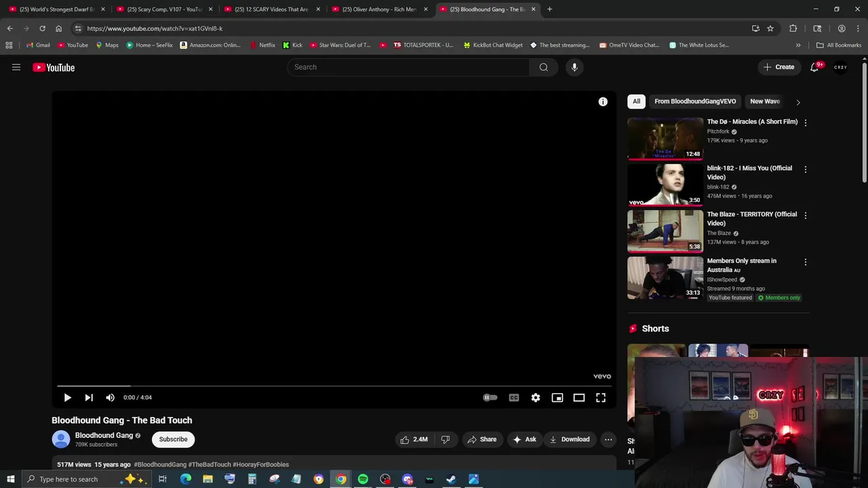This screenshot has width=868, height=488.
Task: Open YouTube notifications bell
Action: pos(814,67)
